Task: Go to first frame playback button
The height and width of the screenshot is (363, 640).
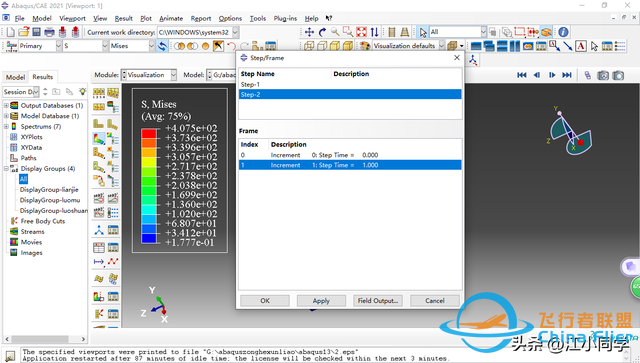Action: tap(521, 75)
